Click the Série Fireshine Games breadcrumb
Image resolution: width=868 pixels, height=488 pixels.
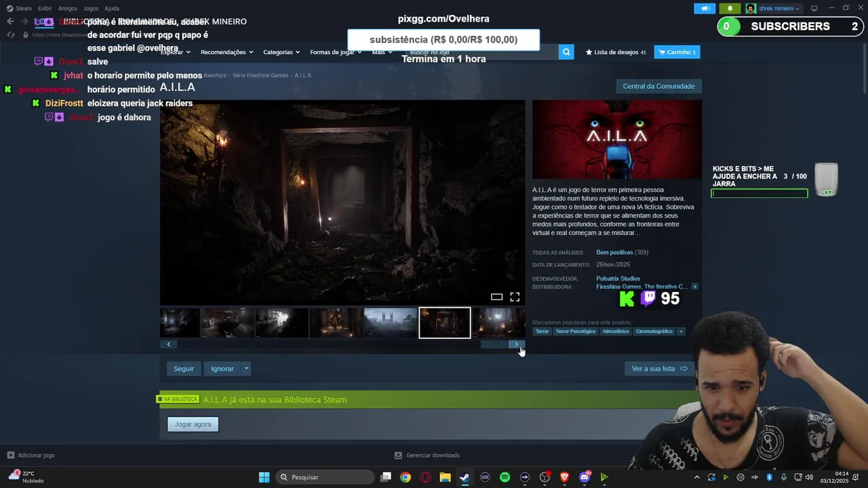(260, 75)
